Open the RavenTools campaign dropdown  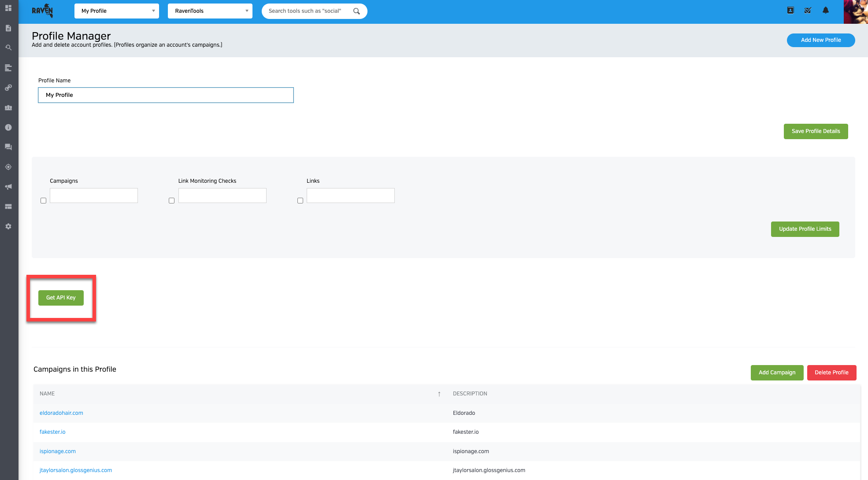click(x=210, y=11)
